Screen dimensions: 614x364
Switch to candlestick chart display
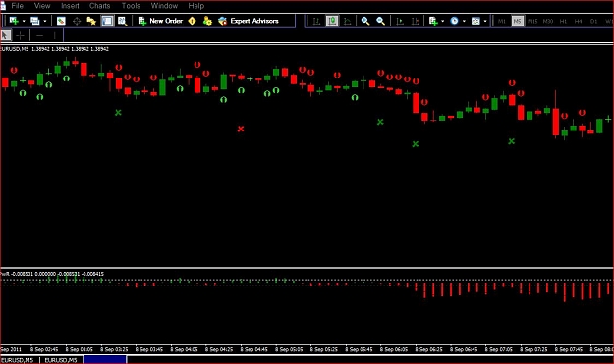click(332, 21)
